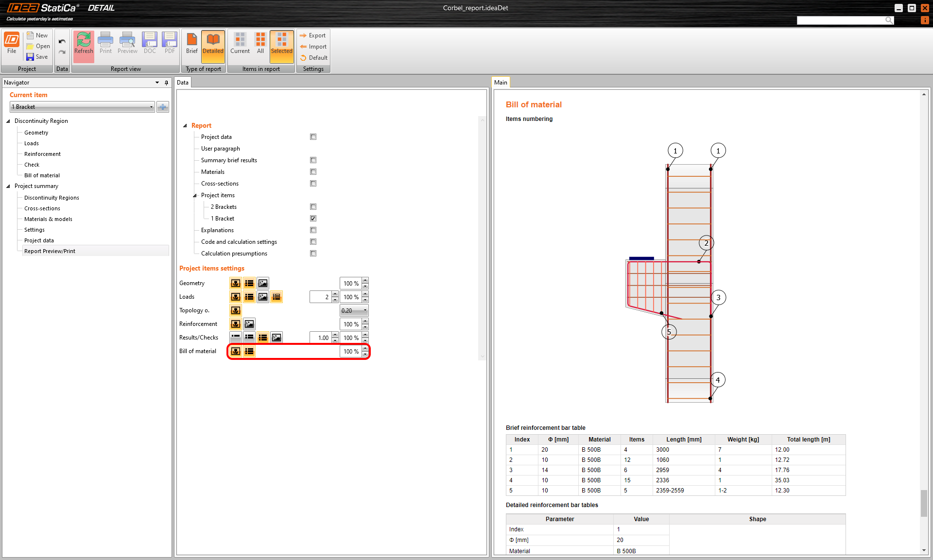Viewport: 933px width, 560px height.
Task: Choose All items in report
Action: 260,43
